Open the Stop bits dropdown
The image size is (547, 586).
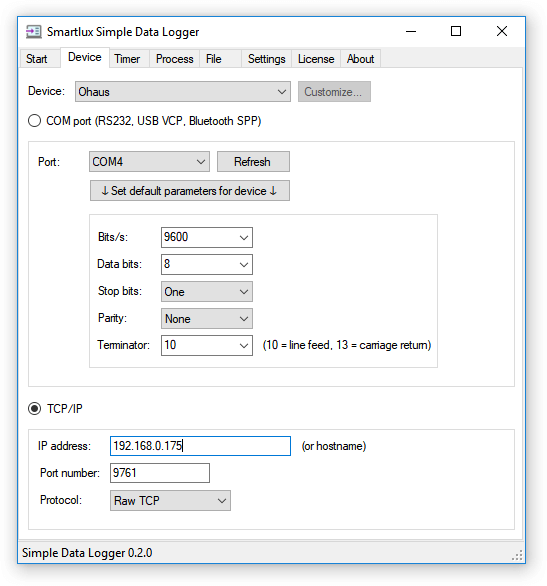click(x=207, y=292)
